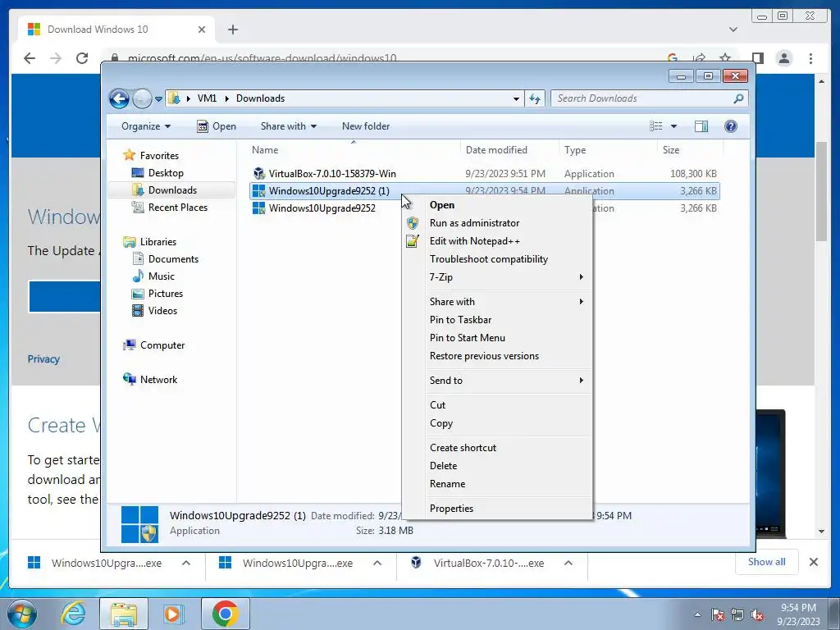Open Chrome's three-dot menu
The width and height of the screenshot is (840, 630).
point(810,58)
